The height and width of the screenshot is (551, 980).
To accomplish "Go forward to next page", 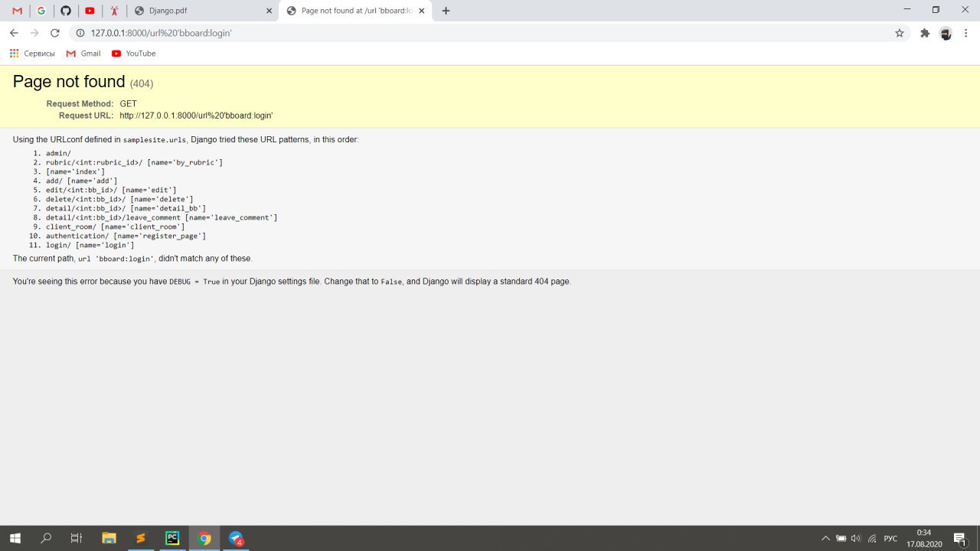I will click(x=34, y=33).
